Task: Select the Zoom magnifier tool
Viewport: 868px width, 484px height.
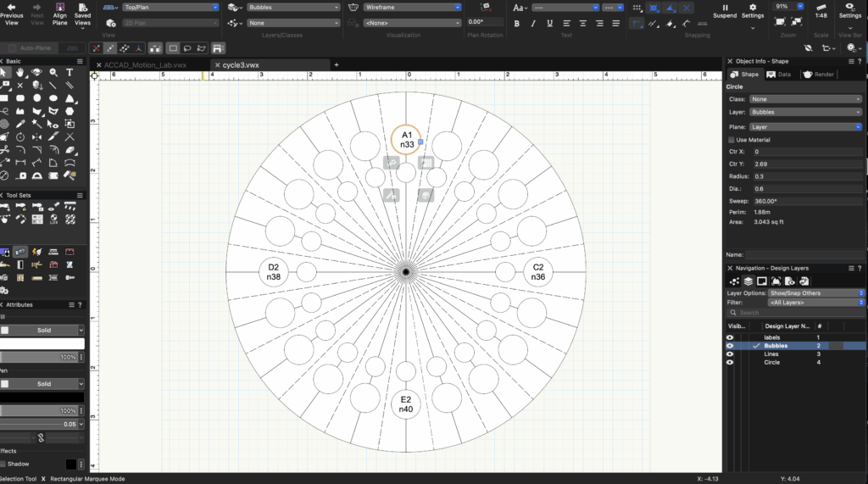Action: coord(53,73)
